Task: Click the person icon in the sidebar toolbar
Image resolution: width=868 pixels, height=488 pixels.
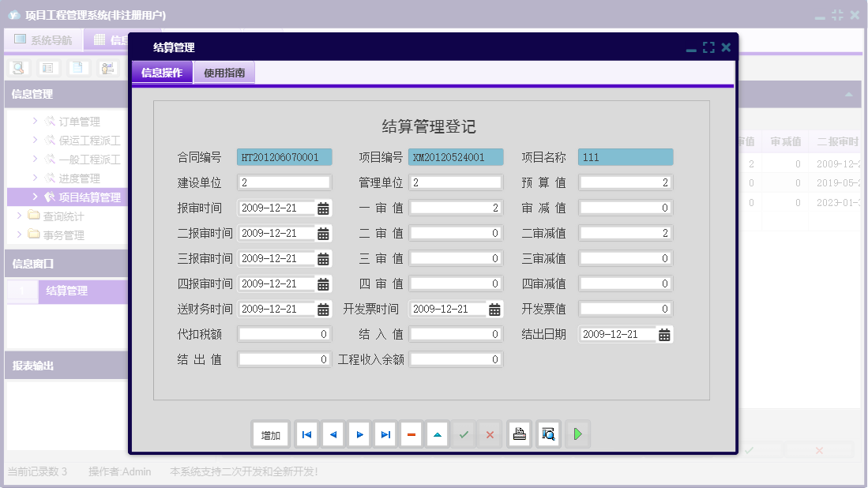Action: pos(109,68)
